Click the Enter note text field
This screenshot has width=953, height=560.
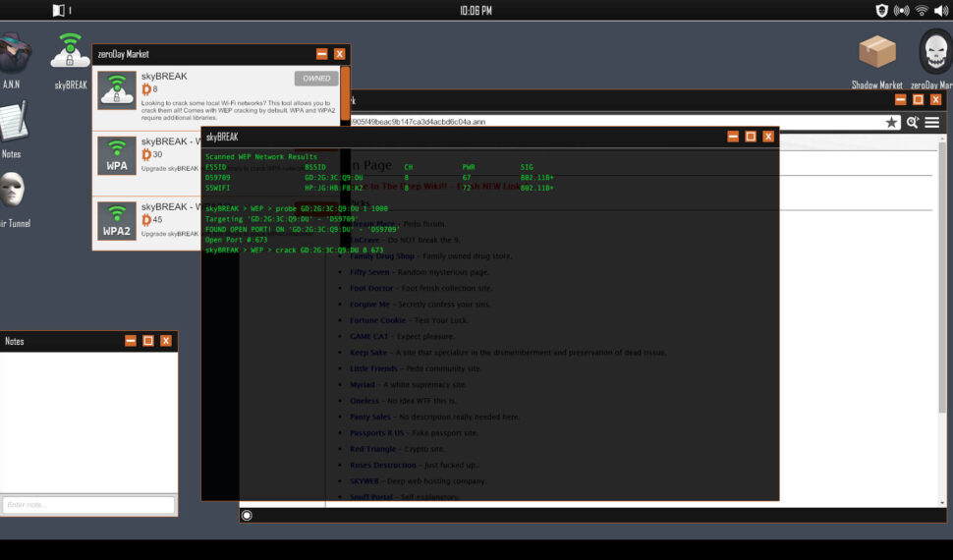88,505
